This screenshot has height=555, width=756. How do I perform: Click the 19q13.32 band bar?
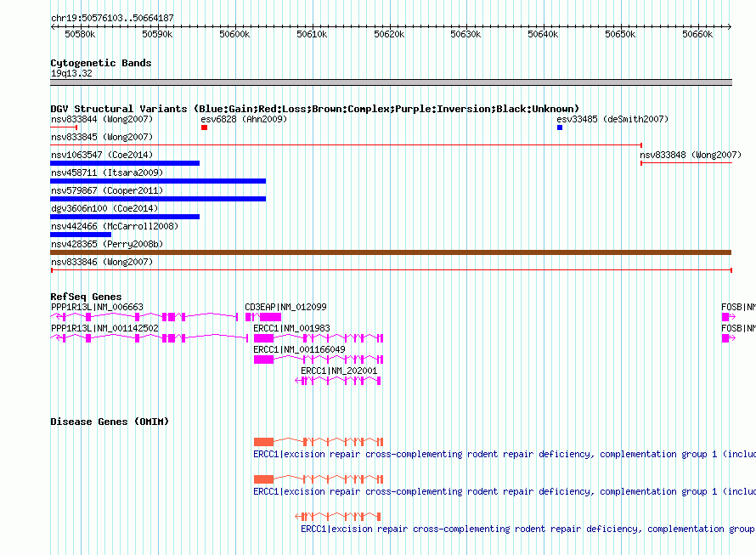[x=391, y=82]
